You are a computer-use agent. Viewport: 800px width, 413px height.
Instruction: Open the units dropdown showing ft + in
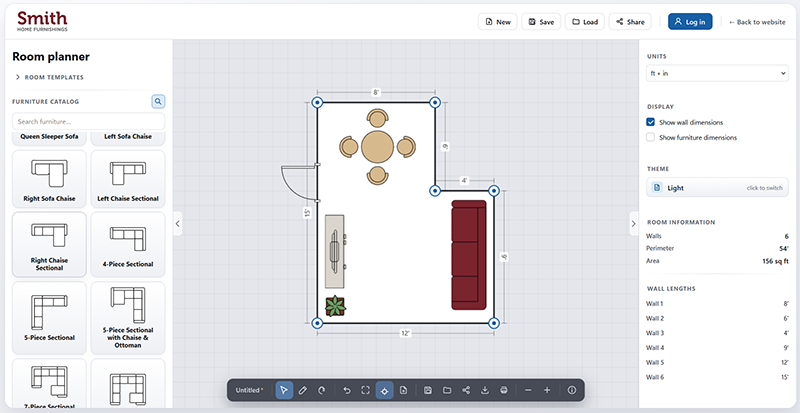click(717, 73)
